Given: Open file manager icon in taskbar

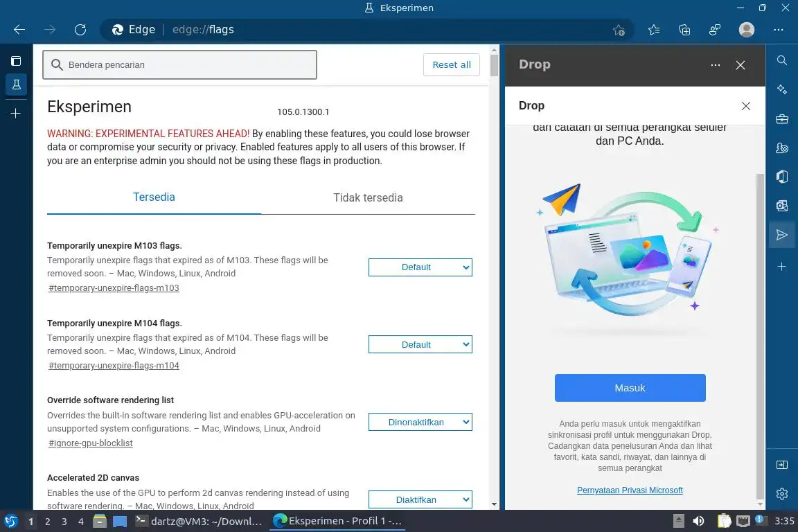Looking at the screenshot, I should coord(100,522).
